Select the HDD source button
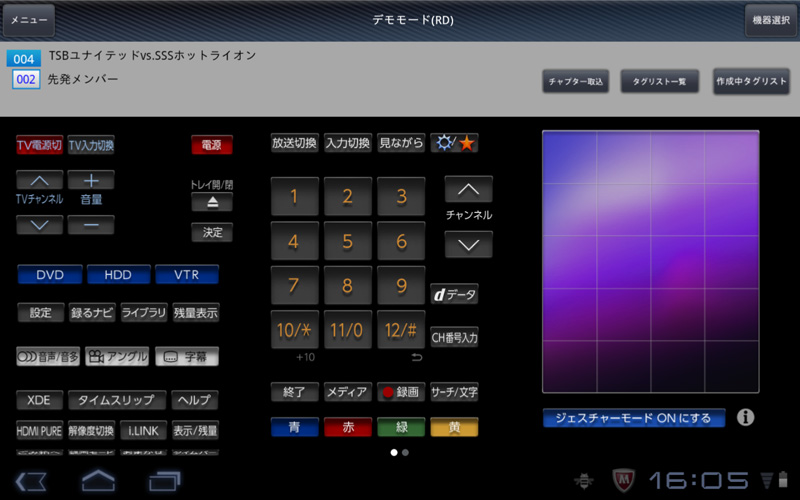This screenshot has height=500, width=800. [x=117, y=274]
